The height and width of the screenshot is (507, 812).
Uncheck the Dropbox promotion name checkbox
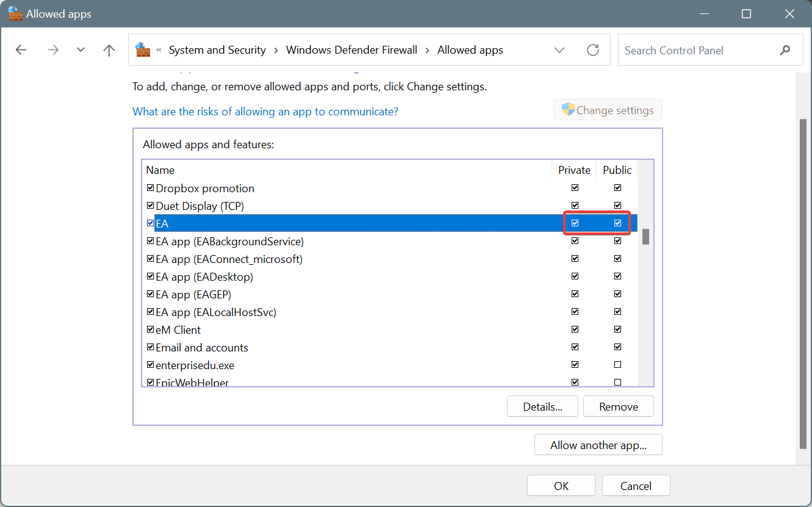151,188
